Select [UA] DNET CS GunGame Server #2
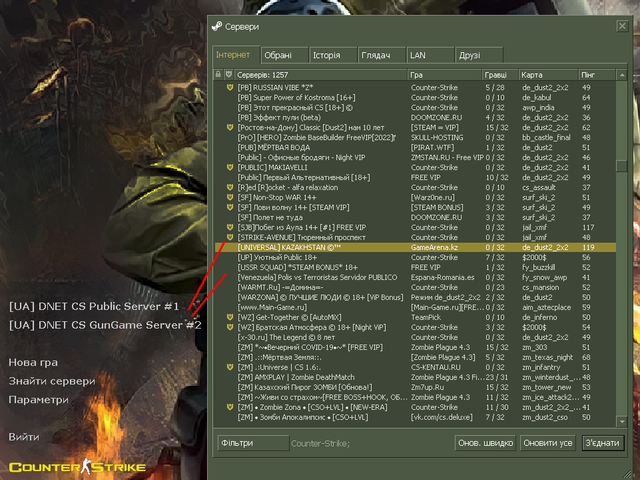Screen dimensions: 640x480 (105, 325)
